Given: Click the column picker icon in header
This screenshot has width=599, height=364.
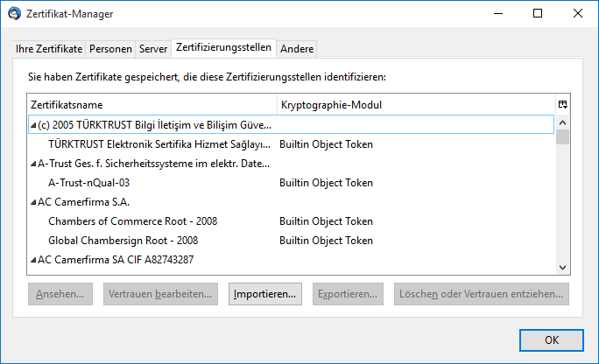Looking at the screenshot, I should [x=563, y=105].
